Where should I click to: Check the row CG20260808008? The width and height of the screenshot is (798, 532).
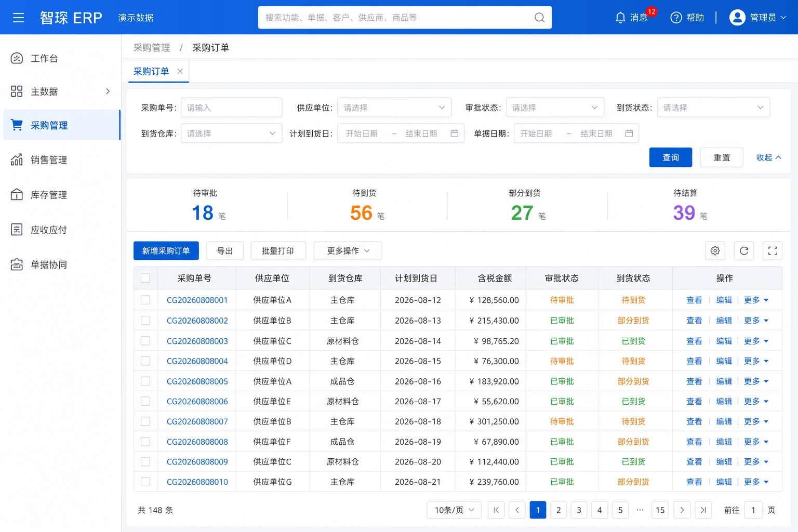pos(145,442)
